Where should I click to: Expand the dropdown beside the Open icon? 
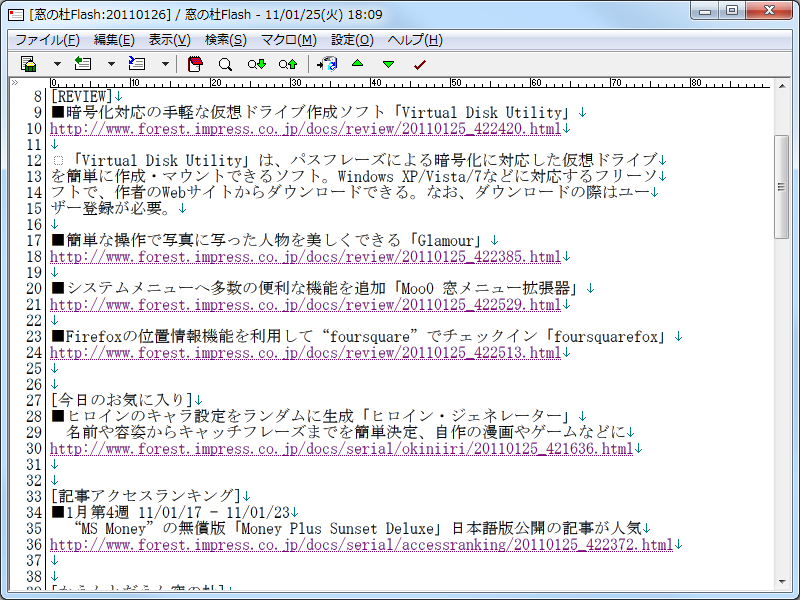click(56, 63)
